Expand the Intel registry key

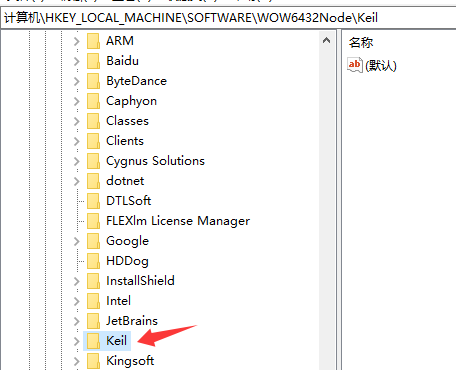[x=77, y=301]
